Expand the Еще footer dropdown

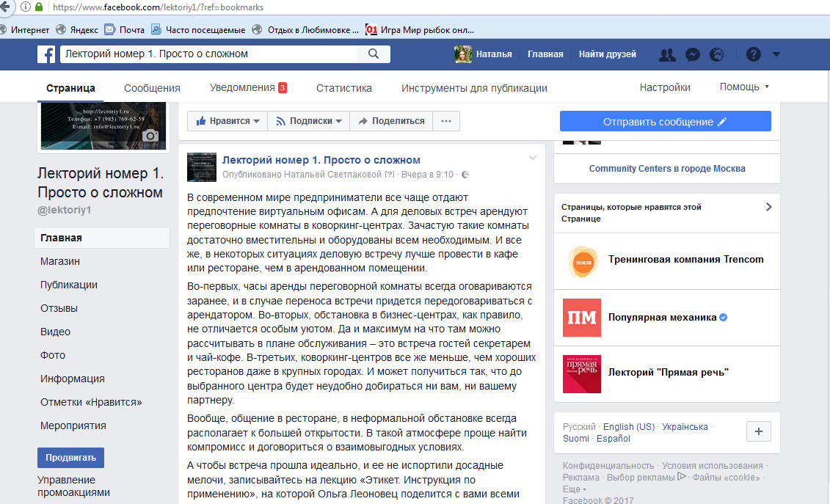click(x=575, y=489)
